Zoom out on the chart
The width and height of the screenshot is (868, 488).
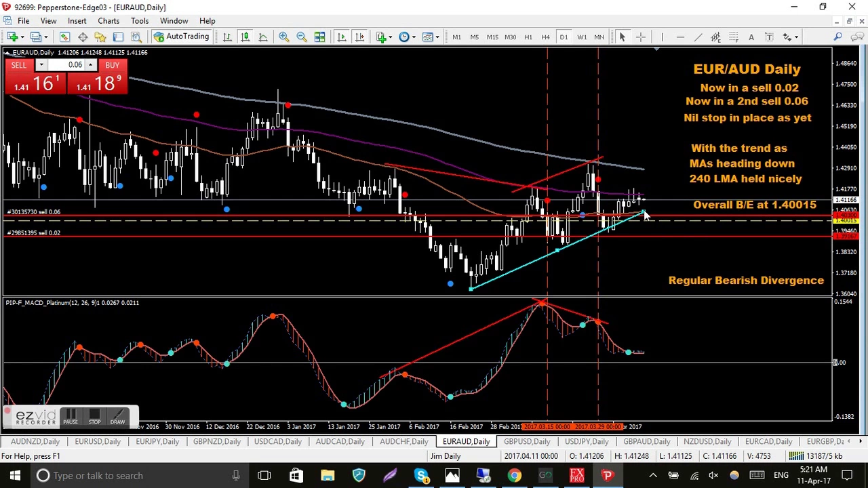click(x=302, y=37)
